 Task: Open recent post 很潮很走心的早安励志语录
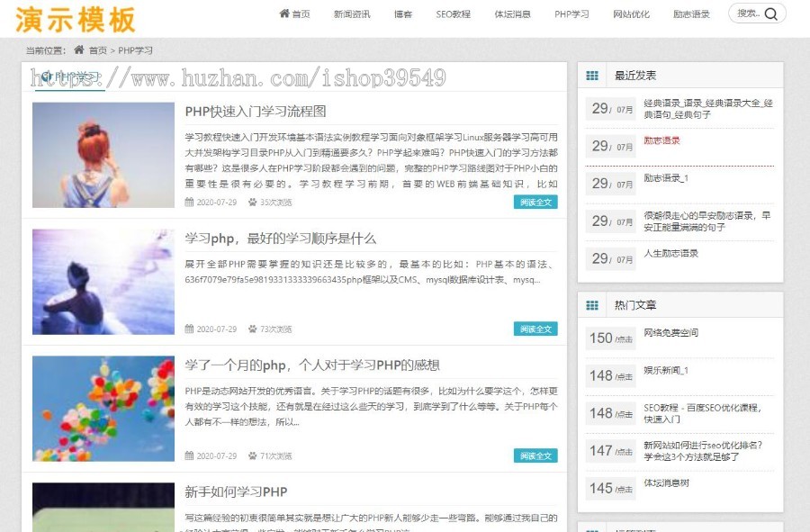pos(707,221)
